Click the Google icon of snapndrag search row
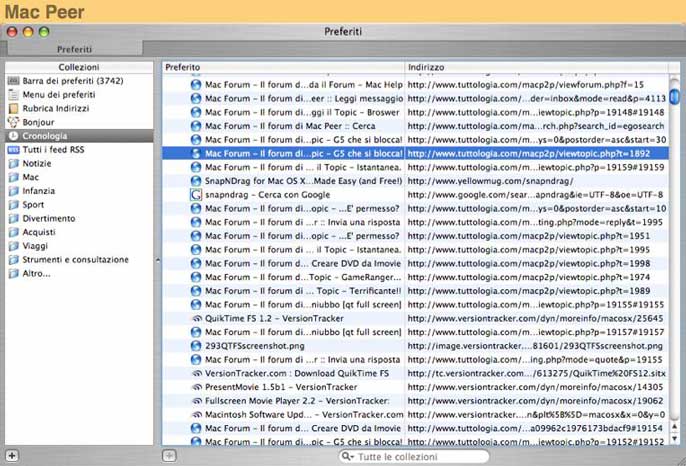This screenshot has width=686, height=466. click(196, 195)
